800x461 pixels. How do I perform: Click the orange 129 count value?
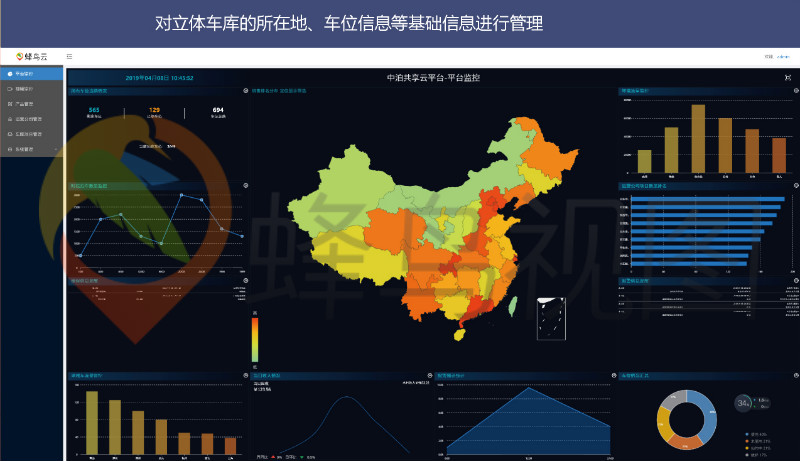click(x=154, y=110)
